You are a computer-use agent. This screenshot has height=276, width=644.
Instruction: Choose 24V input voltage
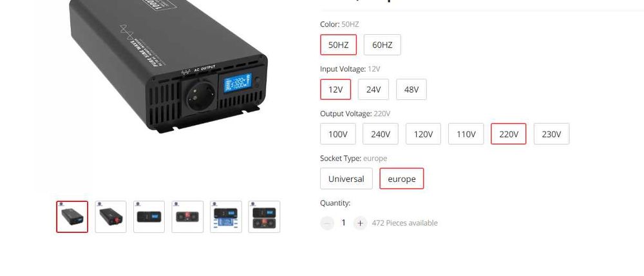tap(374, 89)
